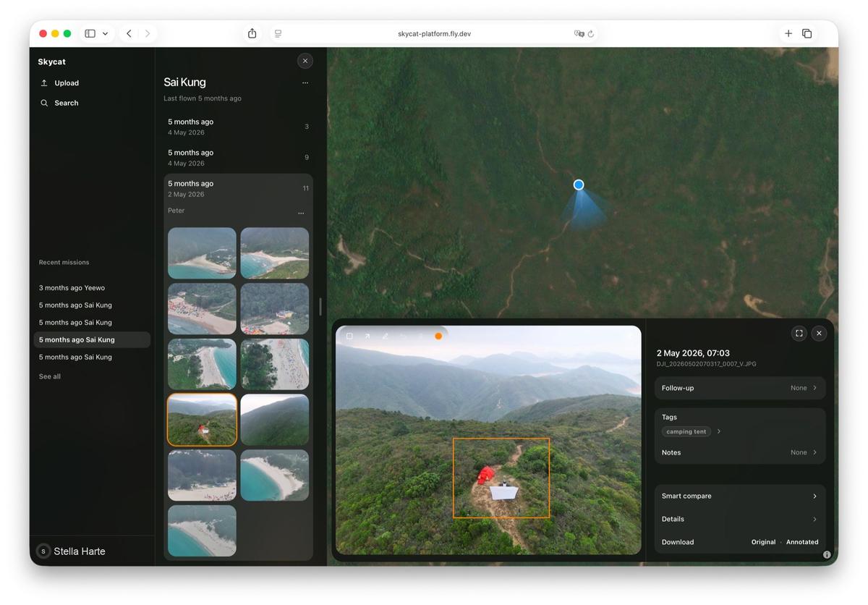Collapse the 2 May 2026 flight with 11 photos
This screenshot has height=605, width=868.
(x=238, y=188)
